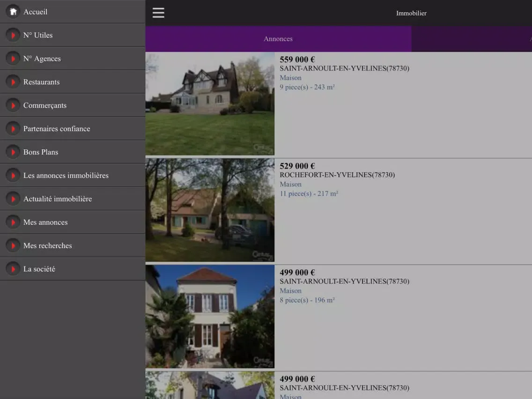Click the home icon beside Accueil

click(x=13, y=12)
